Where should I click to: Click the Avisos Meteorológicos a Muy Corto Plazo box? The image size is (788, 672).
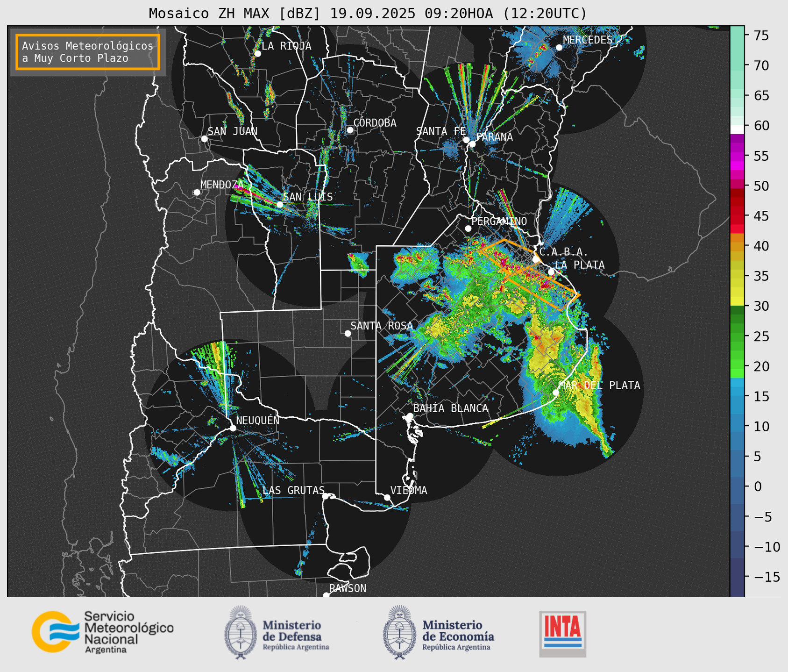pos(88,52)
